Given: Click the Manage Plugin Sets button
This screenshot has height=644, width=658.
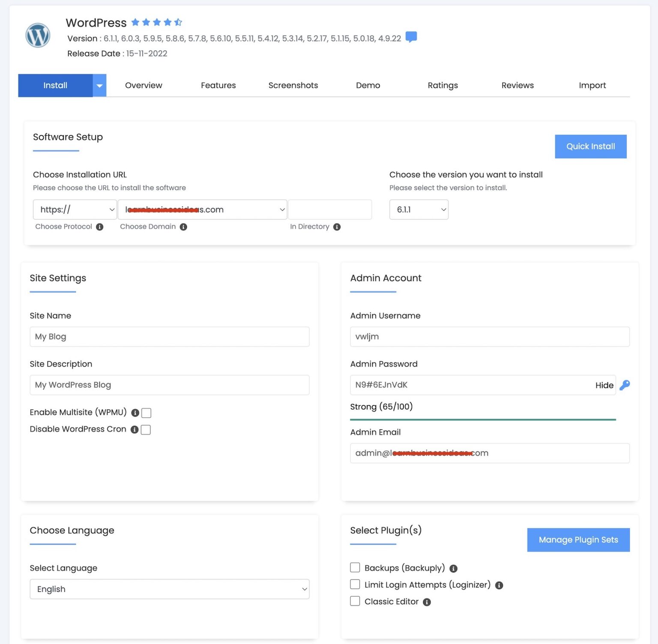Looking at the screenshot, I should pos(578,540).
